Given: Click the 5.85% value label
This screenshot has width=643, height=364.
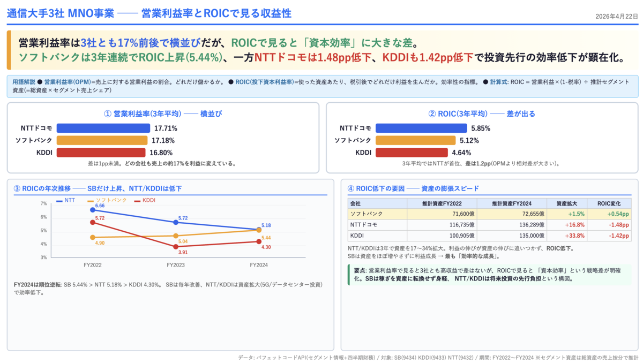Looking at the screenshot, I should tap(481, 128).
